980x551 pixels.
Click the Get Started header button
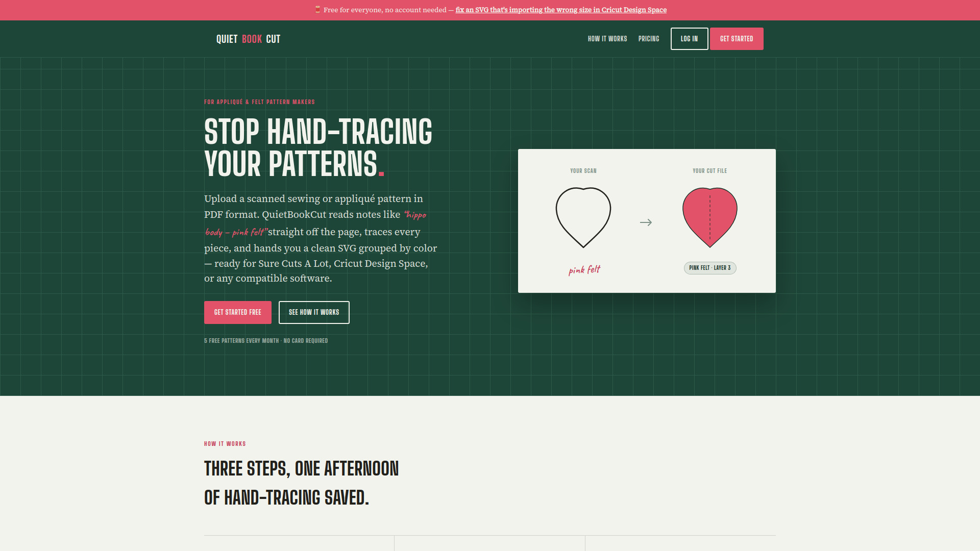tap(737, 39)
